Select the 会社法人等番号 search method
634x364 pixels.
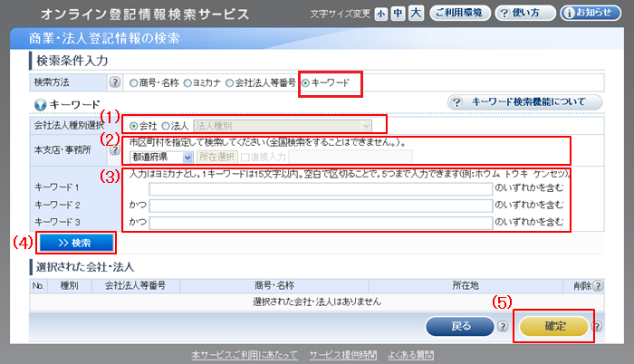coord(230,83)
